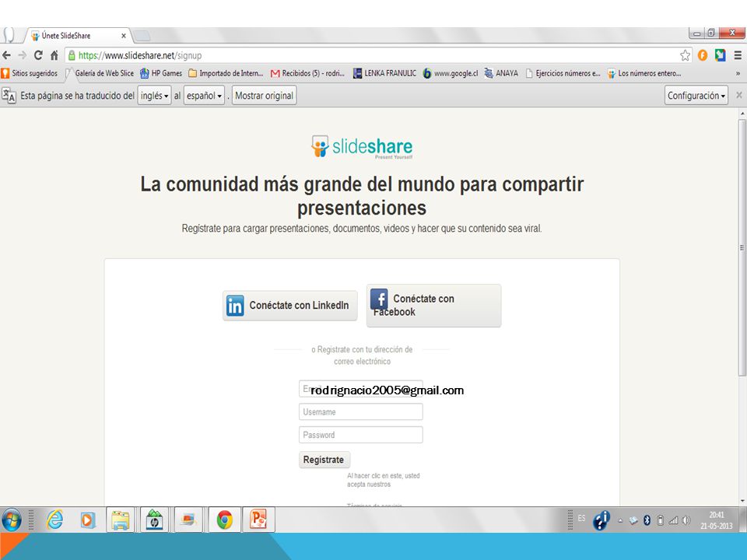
Task: Expand the bookmarks overflow chevron
Action: pyautogui.click(x=738, y=73)
